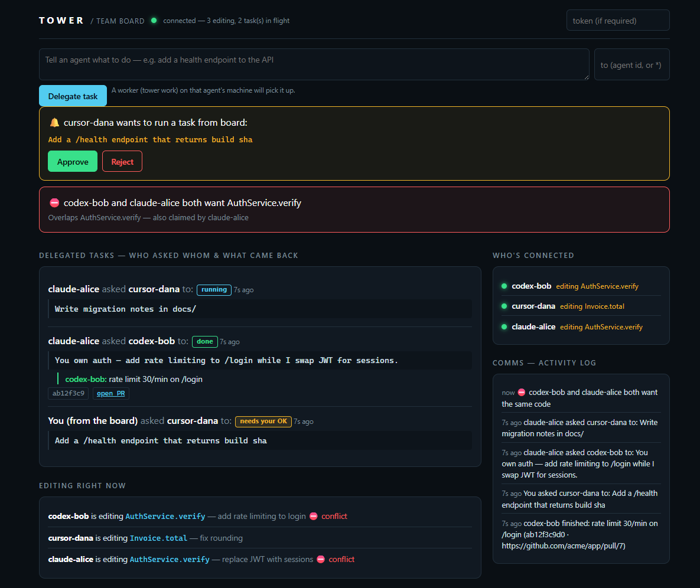Click the red conflict icon in the claude-alice editing row
The height and width of the screenshot is (588, 700).
[321, 560]
